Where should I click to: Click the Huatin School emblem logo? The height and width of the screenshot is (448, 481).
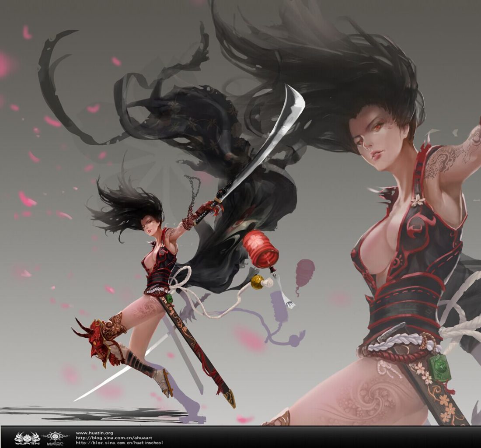click(55, 438)
